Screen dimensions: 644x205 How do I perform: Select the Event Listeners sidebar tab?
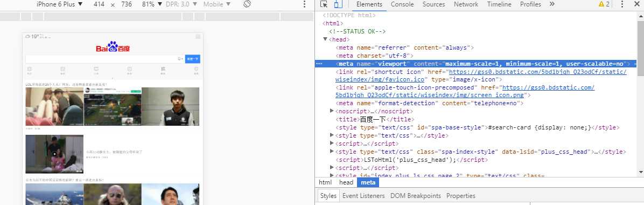pyautogui.click(x=363, y=196)
